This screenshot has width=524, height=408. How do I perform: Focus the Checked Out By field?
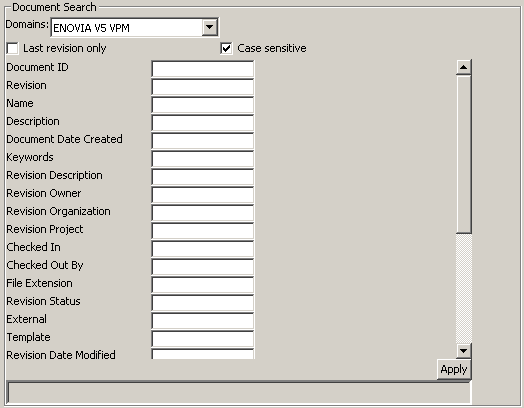pyautogui.click(x=203, y=267)
